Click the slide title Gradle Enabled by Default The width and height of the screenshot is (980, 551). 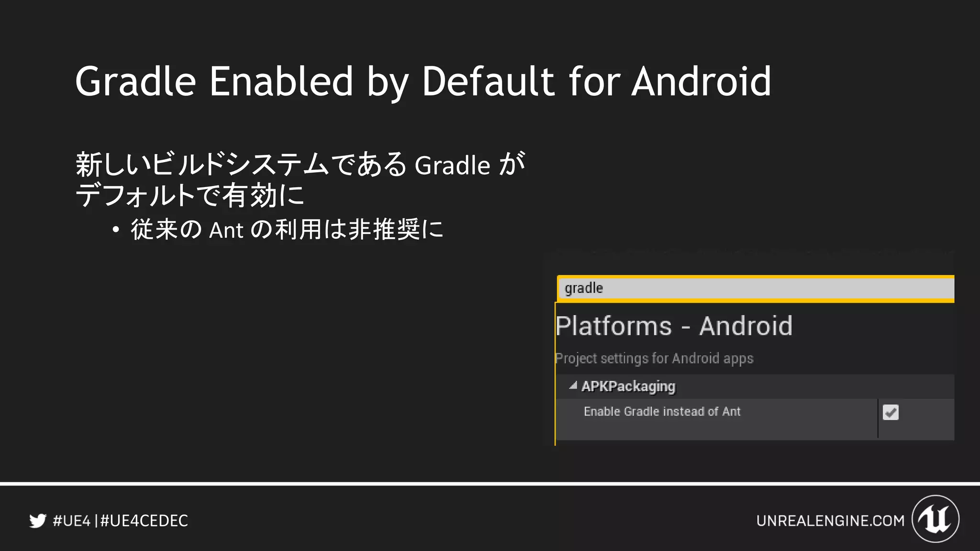coord(423,82)
